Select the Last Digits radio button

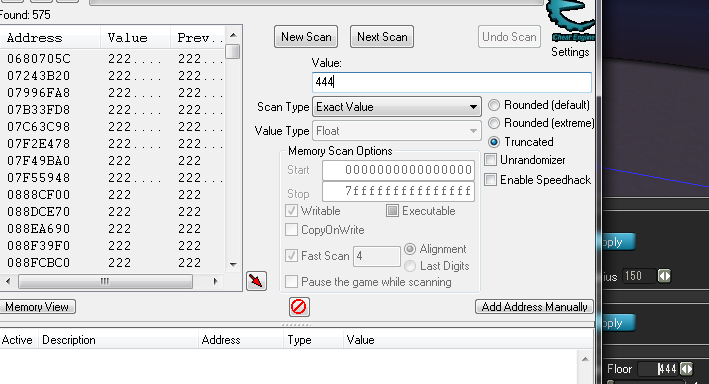pos(410,266)
